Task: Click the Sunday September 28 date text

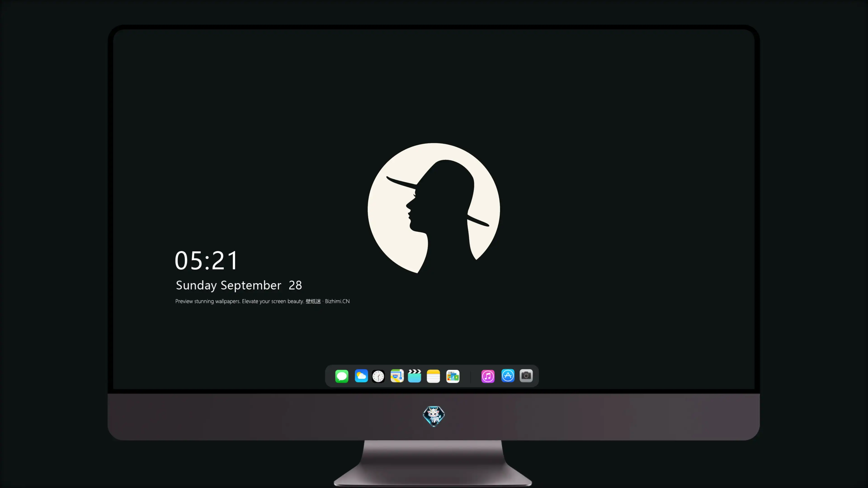Action: point(239,285)
